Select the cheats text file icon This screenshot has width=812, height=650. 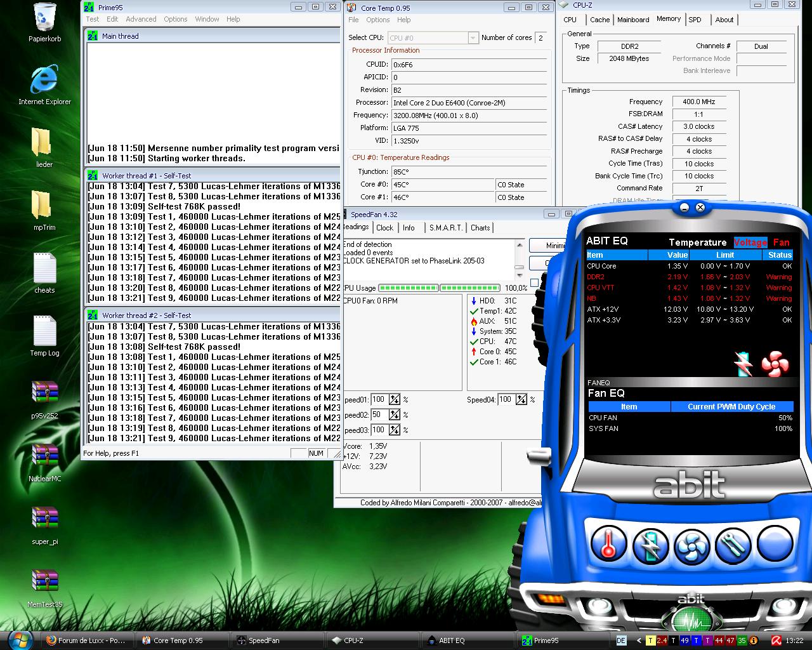click(x=44, y=274)
